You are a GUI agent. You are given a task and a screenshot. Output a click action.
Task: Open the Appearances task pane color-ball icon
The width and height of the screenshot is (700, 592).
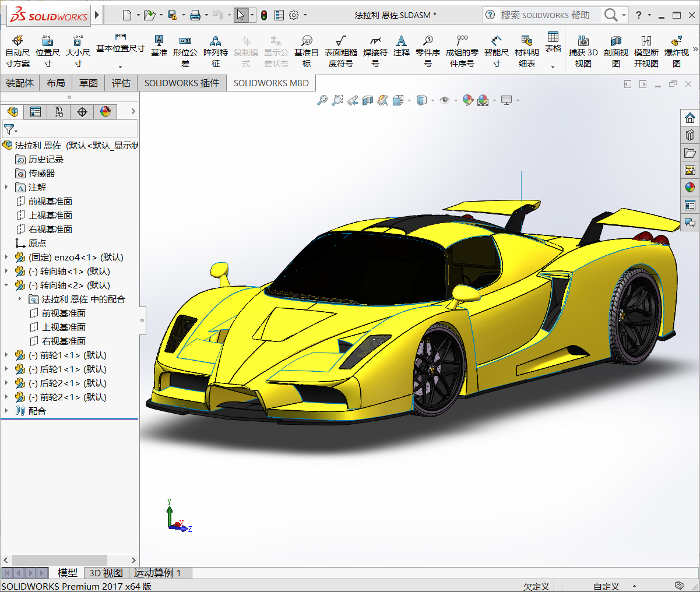click(x=690, y=187)
